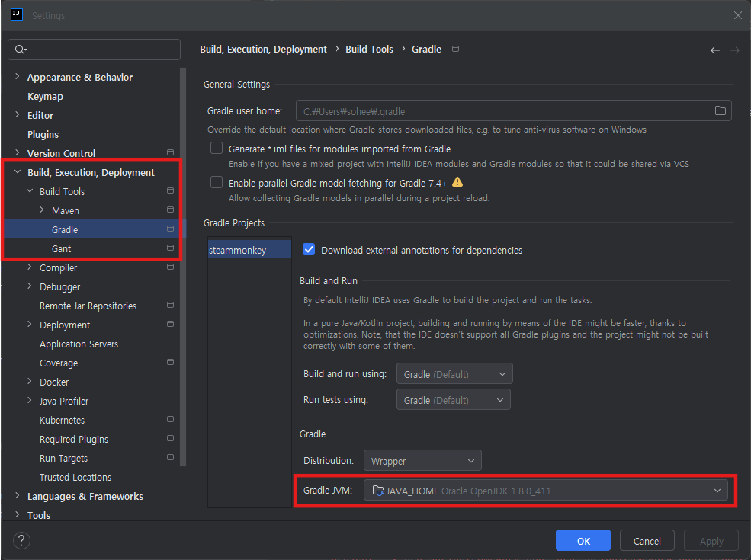
Task: Click the project-level icon on Gant row
Action: 170,248
